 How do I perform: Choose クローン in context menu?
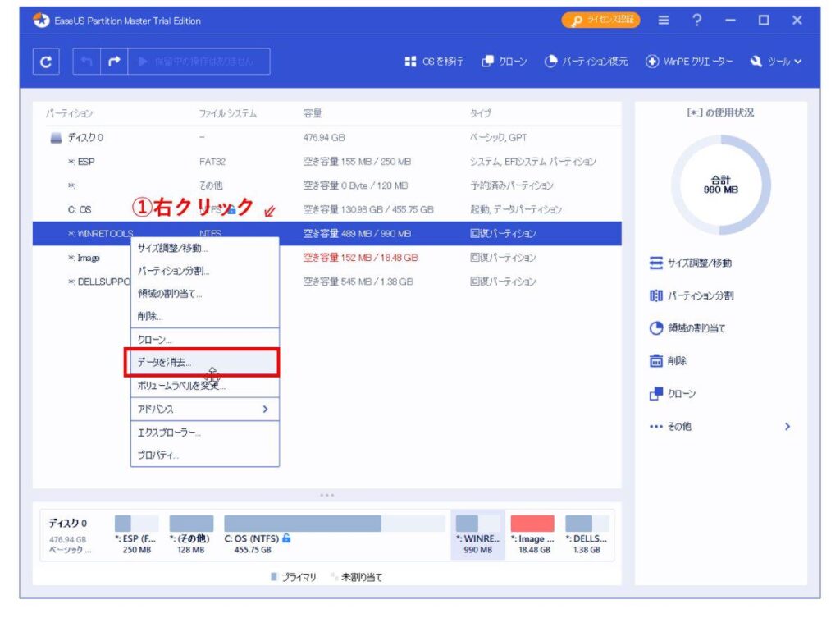pyautogui.click(x=204, y=340)
